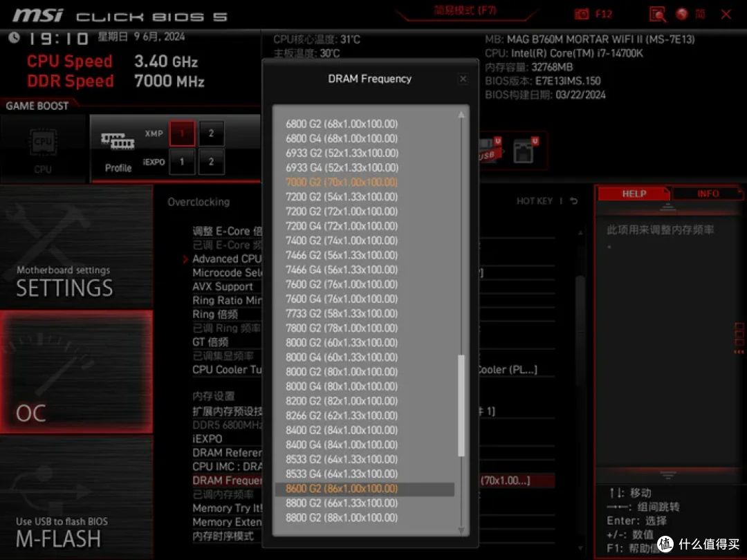
Task: Select 7800 G2 (78x1.00x100.00)
Action: (341, 328)
